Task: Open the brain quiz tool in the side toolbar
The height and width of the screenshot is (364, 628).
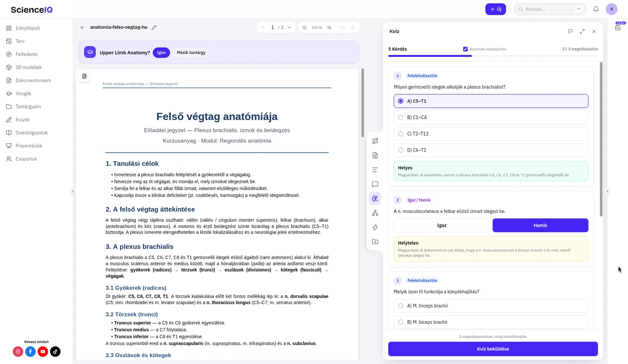Action: pos(375,199)
